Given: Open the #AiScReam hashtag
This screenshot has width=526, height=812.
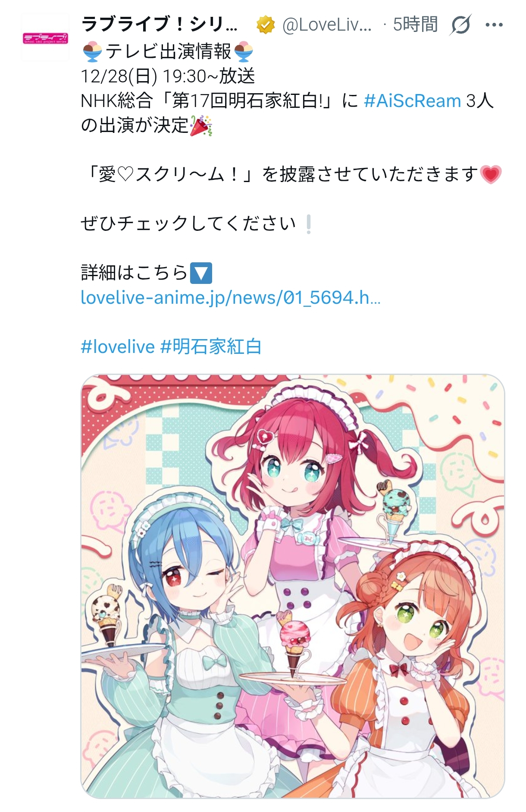Looking at the screenshot, I should (413, 101).
